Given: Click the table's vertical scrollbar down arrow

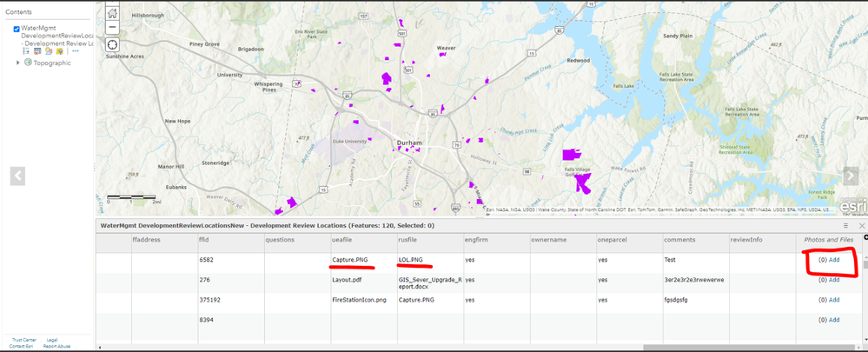Looking at the screenshot, I should (x=865, y=339).
